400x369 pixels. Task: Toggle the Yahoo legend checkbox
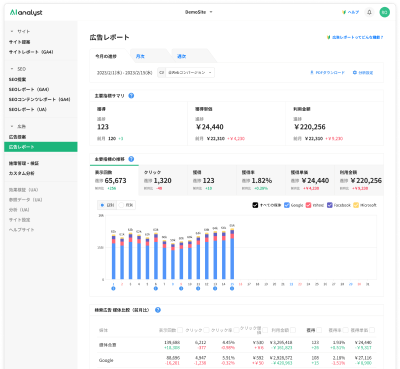pos(308,205)
